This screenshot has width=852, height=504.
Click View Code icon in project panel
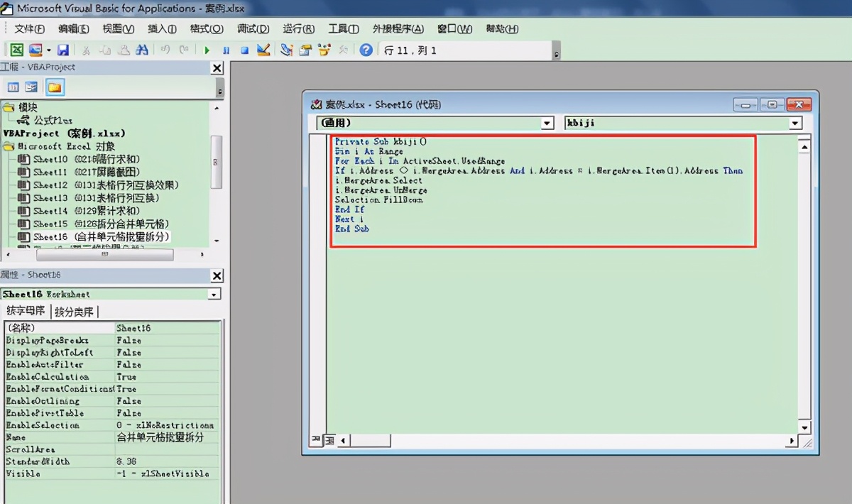pyautogui.click(x=13, y=87)
